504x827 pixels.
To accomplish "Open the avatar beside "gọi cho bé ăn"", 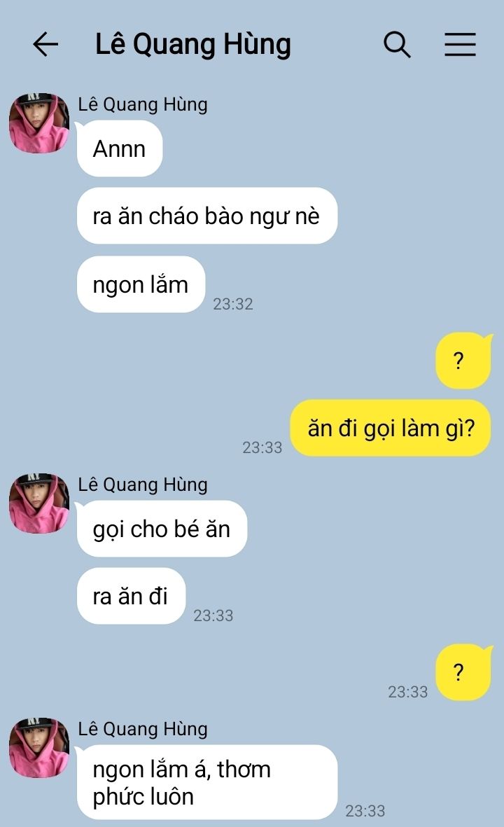I will pyautogui.click(x=39, y=503).
